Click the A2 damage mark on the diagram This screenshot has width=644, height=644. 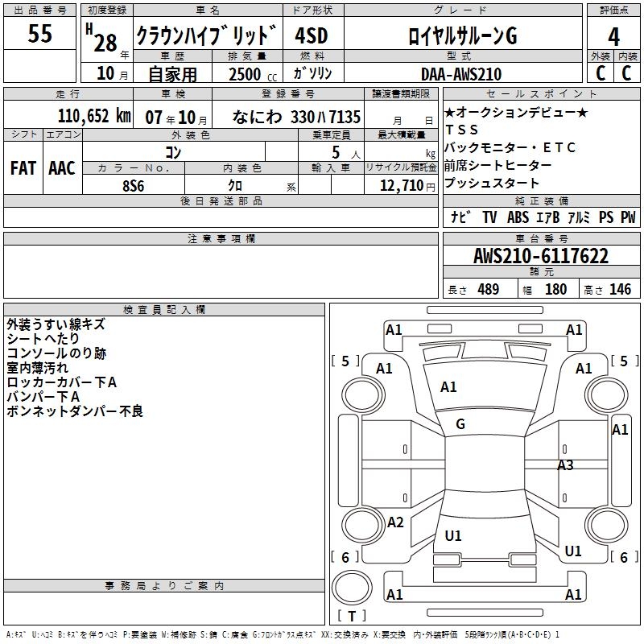coord(395,522)
